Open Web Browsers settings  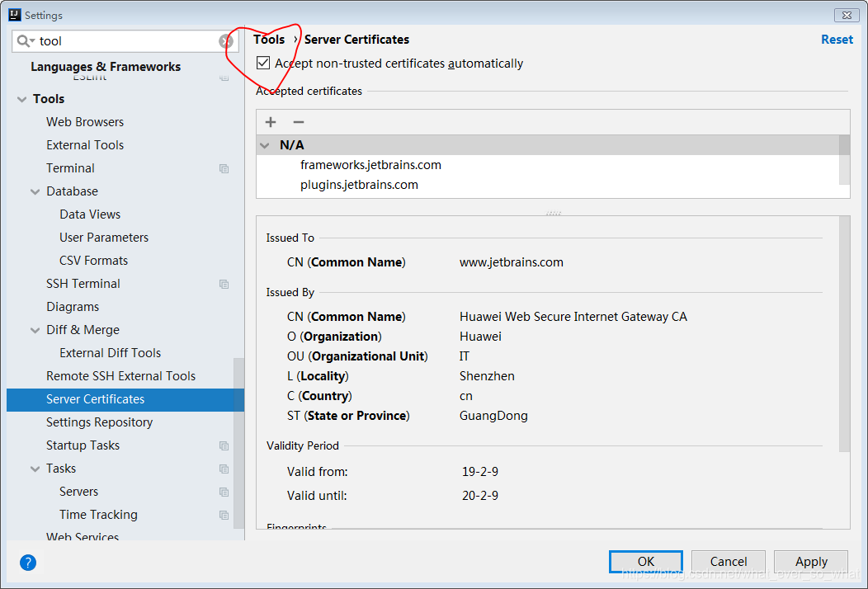(85, 122)
